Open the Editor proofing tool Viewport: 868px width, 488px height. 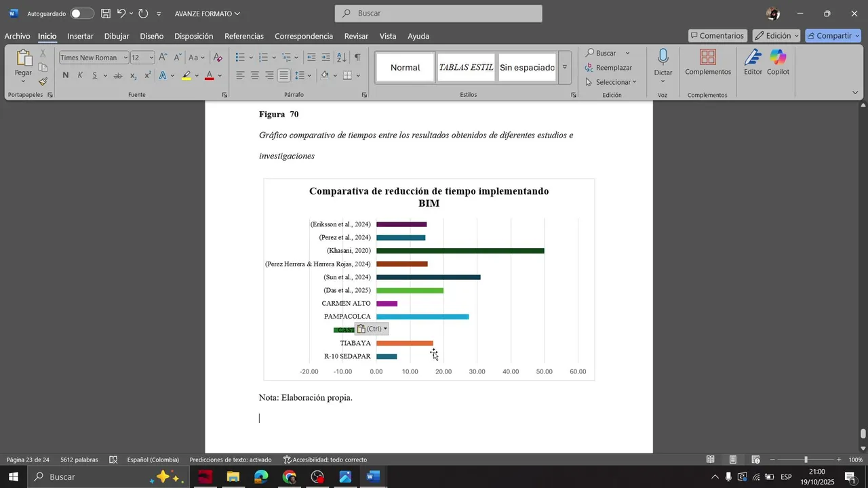click(753, 62)
